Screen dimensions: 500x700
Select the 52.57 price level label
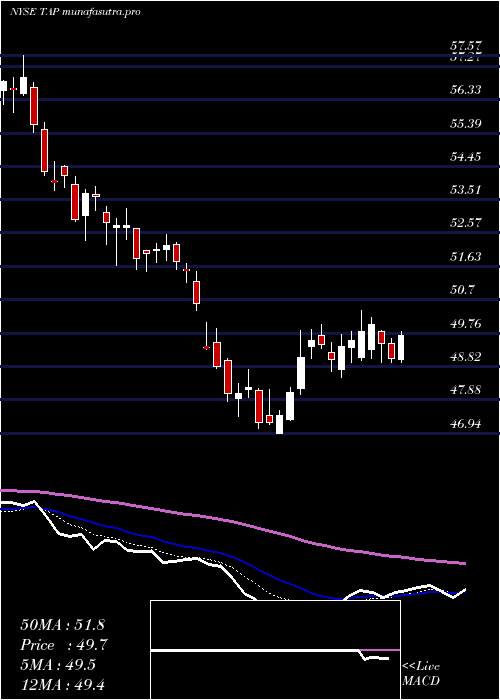(466, 223)
